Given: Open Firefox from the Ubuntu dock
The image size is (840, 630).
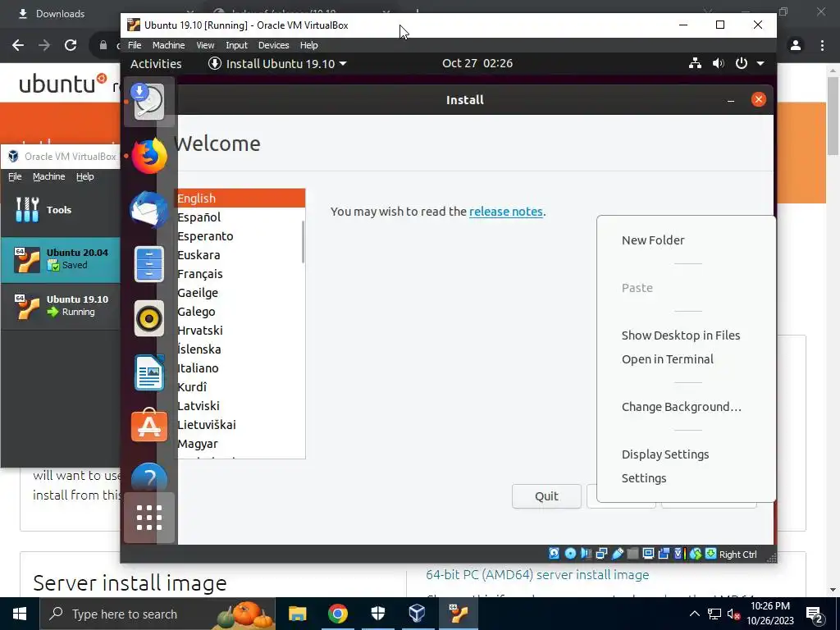Looking at the screenshot, I should (149, 156).
